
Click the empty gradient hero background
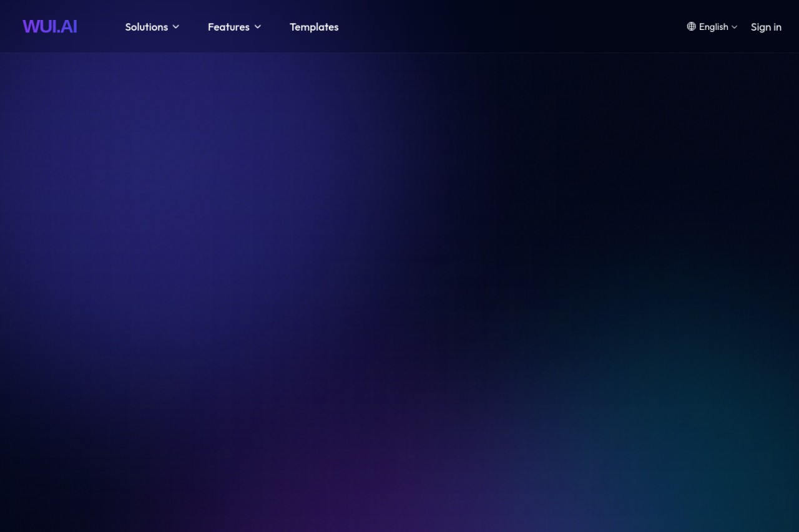click(x=399, y=293)
